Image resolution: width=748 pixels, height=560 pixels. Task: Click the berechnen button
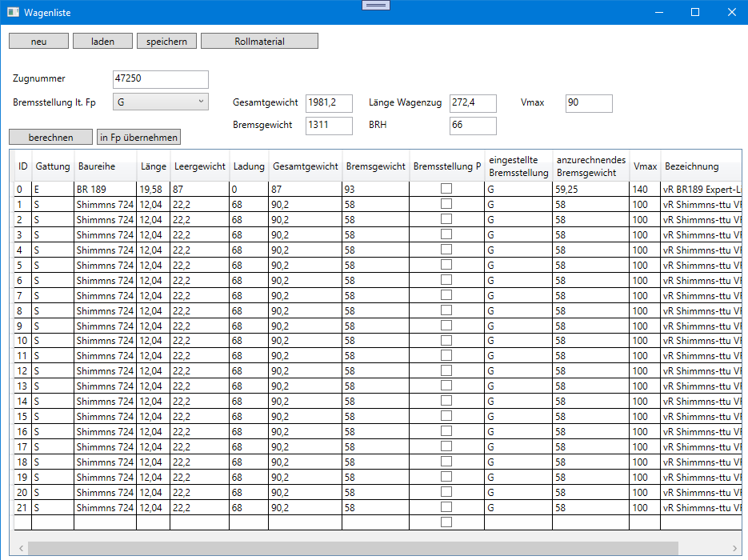(50, 138)
